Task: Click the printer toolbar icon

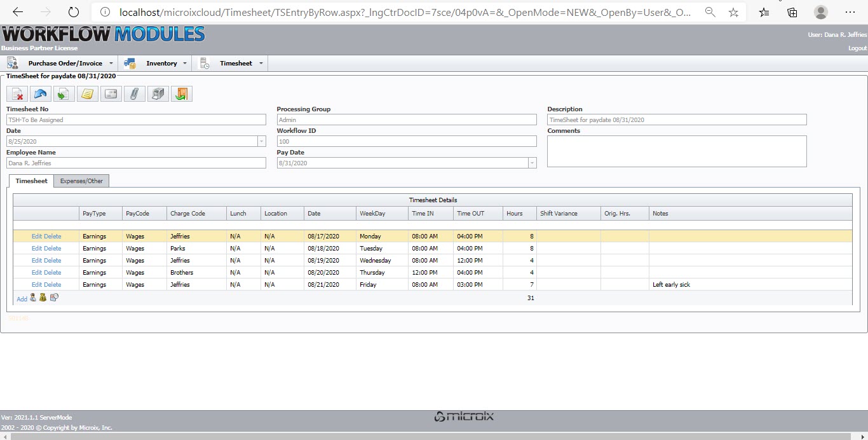Action: pos(158,94)
